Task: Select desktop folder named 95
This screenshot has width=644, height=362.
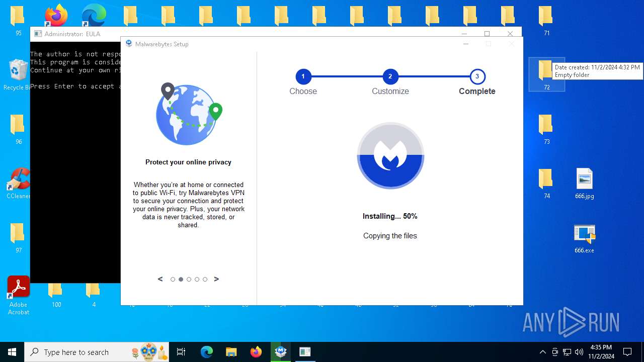Action: click(19, 21)
